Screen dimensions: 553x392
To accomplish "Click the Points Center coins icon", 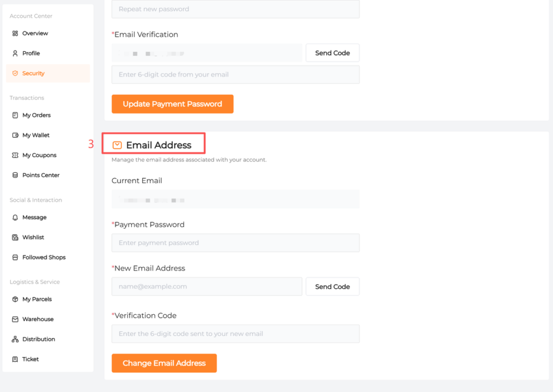I will pyautogui.click(x=15, y=175).
